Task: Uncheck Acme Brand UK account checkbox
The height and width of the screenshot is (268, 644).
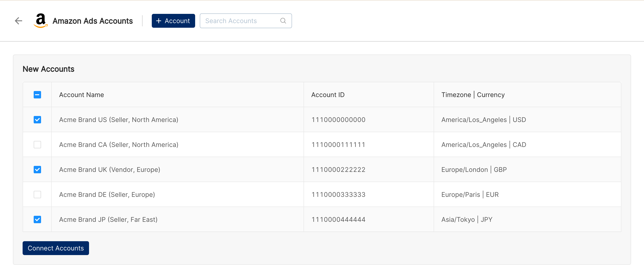Action: pyautogui.click(x=37, y=170)
